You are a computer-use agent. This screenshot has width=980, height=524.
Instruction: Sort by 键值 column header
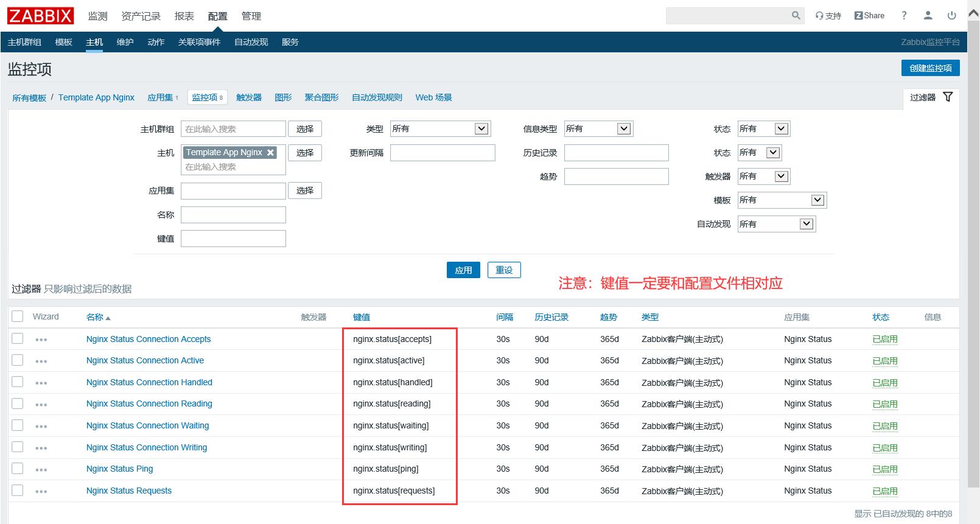[x=362, y=317]
